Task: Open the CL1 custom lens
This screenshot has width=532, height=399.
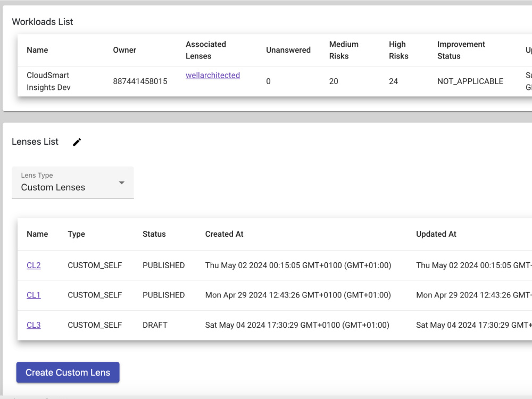Action: click(x=34, y=295)
